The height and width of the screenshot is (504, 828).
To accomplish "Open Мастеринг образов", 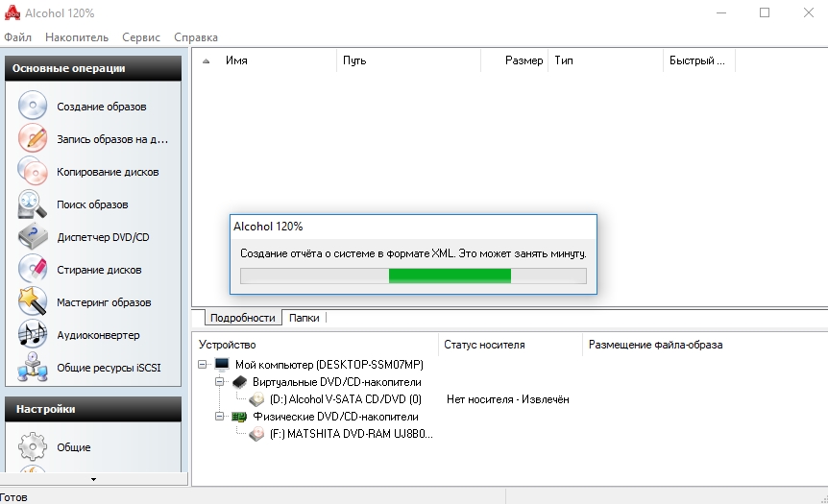I will point(104,303).
